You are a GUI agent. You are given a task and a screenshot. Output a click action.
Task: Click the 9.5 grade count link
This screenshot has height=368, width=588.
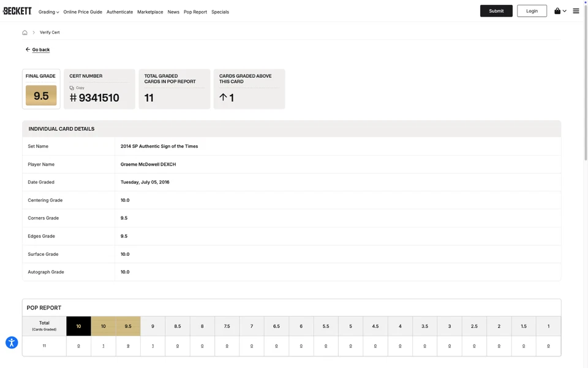pyautogui.click(x=128, y=346)
